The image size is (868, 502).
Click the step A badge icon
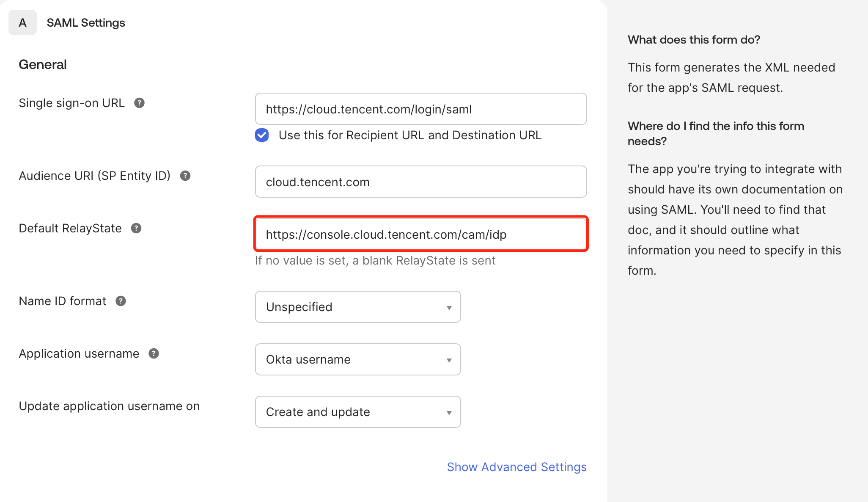tap(22, 22)
